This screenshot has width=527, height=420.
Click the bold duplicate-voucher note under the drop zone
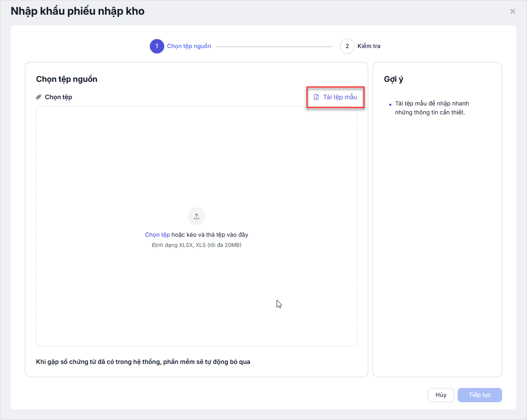pyautogui.click(x=143, y=362)
